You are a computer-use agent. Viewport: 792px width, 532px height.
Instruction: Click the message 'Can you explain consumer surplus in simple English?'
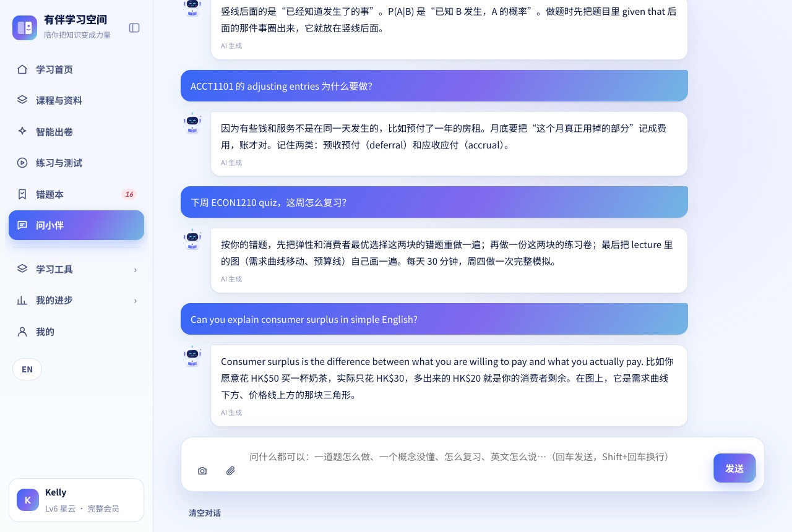coord(434,319)
